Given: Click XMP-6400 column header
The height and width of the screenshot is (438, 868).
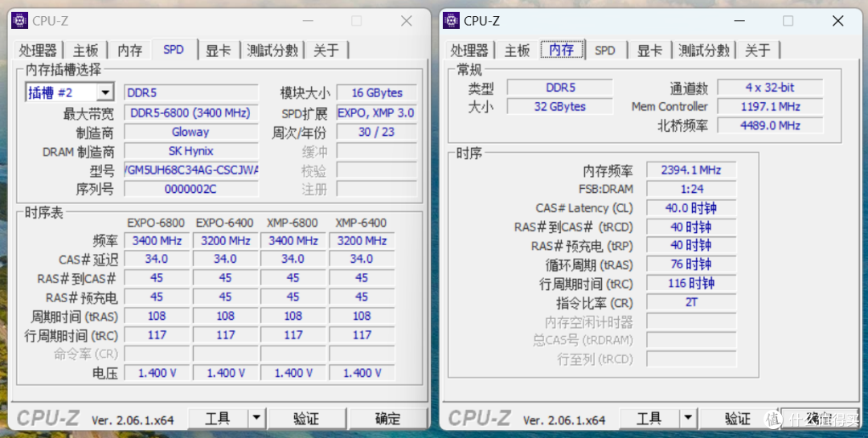Looking at the screenshot, I should [362, 223].
